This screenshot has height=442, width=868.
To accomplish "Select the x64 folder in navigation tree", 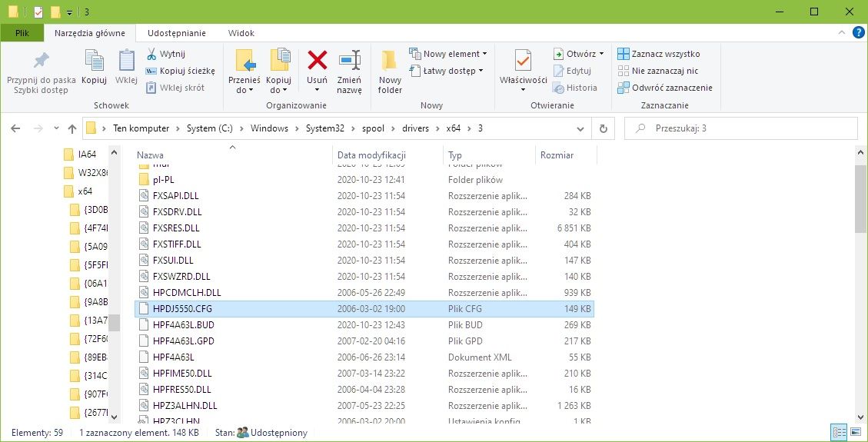I will pyautogui.click(x=78, y=191).
